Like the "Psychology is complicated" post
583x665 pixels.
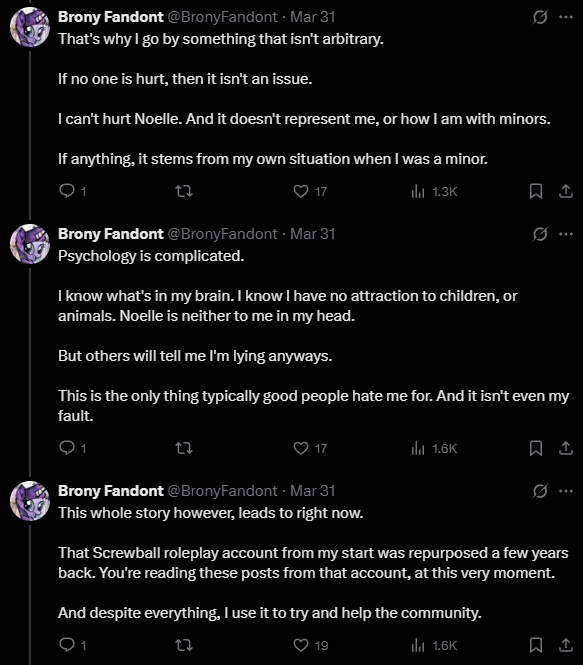pos(310,448)
